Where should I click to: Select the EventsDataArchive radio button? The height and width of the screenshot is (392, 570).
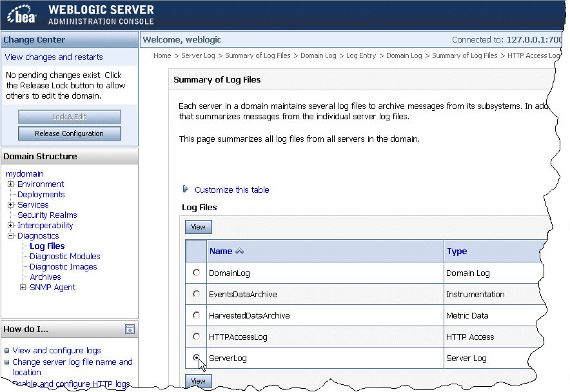tap(196, 293)
